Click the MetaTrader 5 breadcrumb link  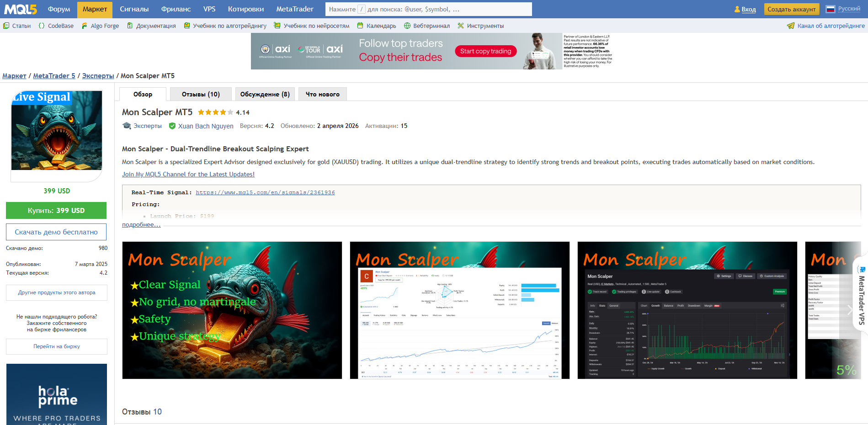[x=54, y=76]
